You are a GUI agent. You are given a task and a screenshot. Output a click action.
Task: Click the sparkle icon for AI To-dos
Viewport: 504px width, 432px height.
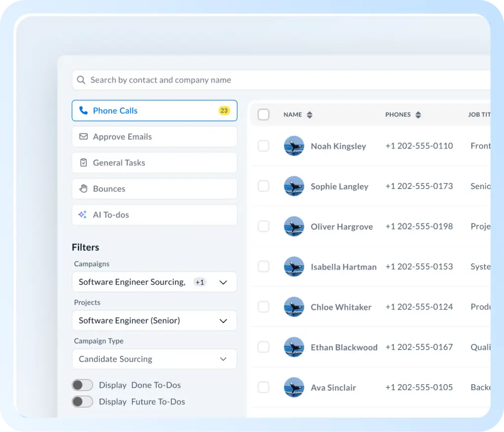pyautogui.click(x=83, y=215)
